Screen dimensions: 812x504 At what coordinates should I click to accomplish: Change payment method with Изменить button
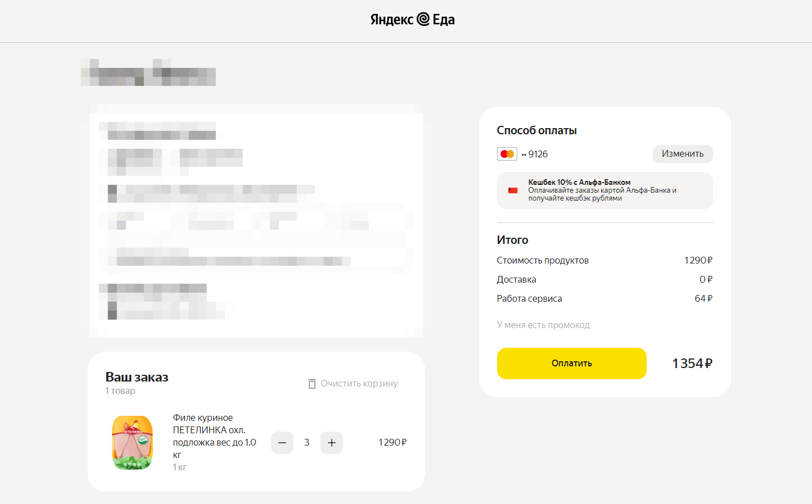tap(683, 154)
